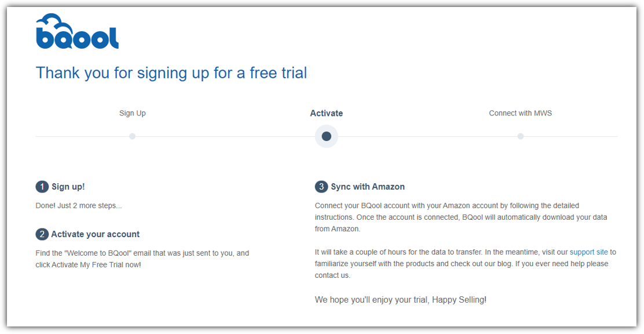The width and height of the screenshot is (644, 334).
Task: Click the Sign Up step dot
Action: click(x=132, y=136)
